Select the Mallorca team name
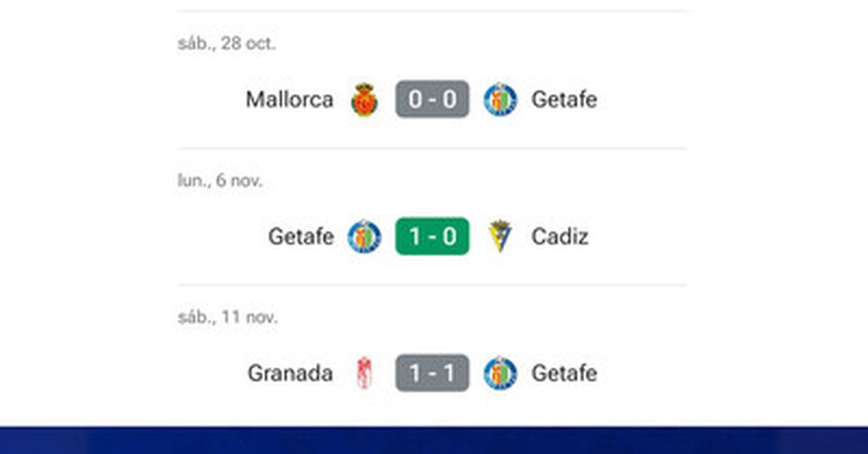 point(290,100)
